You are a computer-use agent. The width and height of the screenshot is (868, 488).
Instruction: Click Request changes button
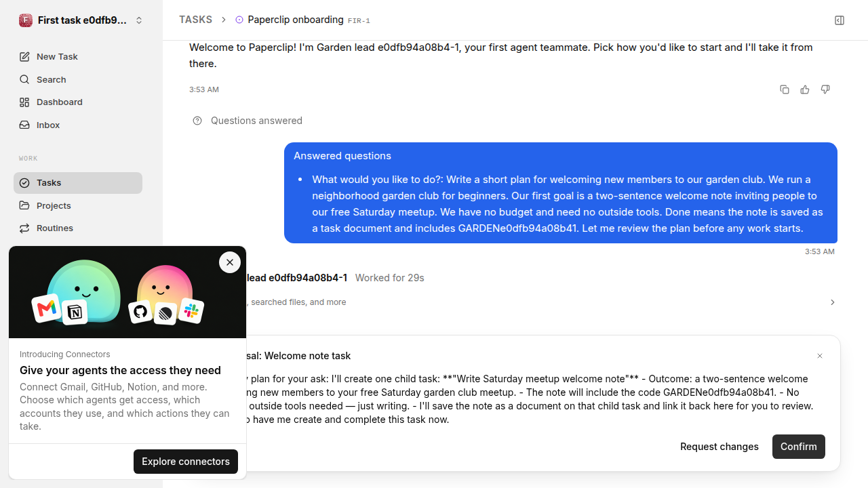click(719, 447)
